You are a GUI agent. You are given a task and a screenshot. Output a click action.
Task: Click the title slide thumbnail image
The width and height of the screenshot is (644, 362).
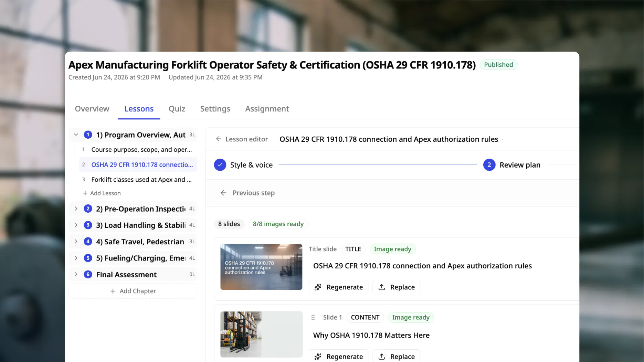click(x=261, y=267)
